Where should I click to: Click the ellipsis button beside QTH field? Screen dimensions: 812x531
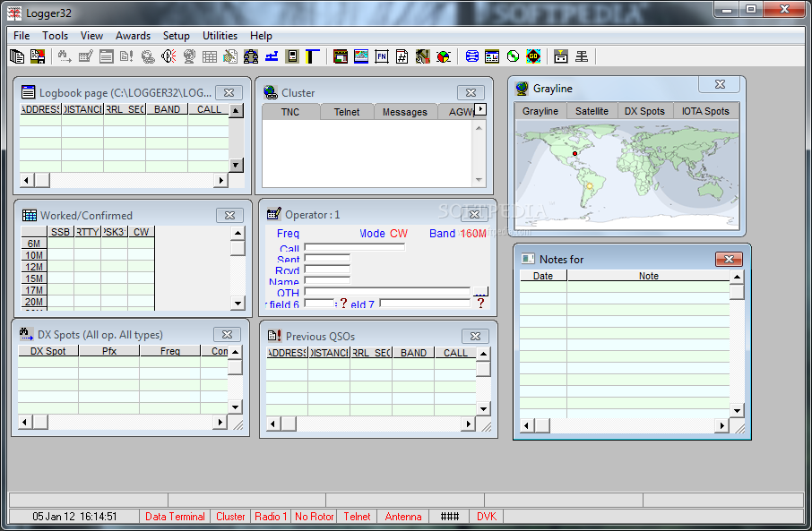coord(480,292)
